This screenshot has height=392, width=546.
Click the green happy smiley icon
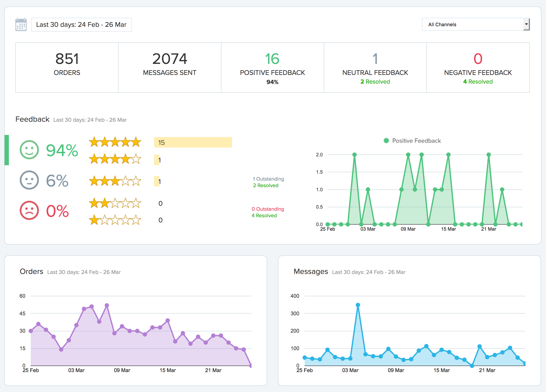coord(29,150)
